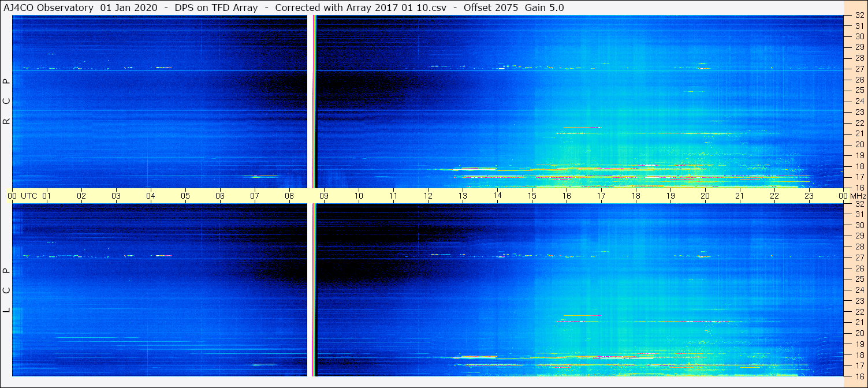
Task: Click the 17 MHz label in LCP panel
Action: pos(859,365)
